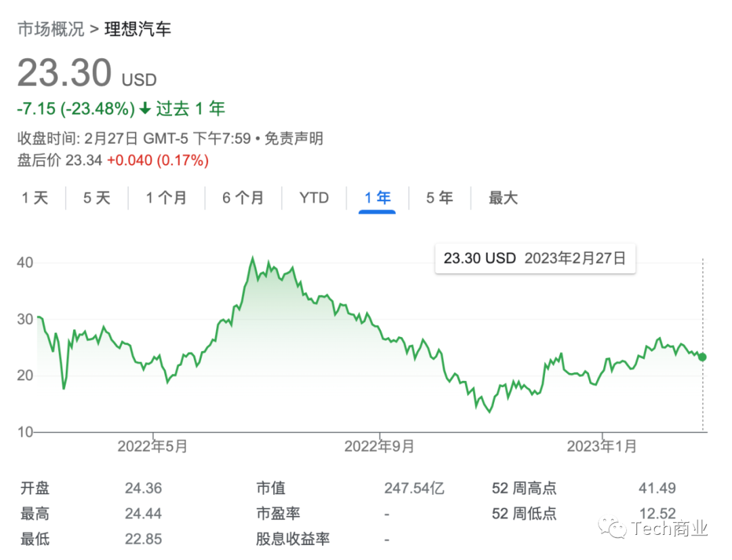Viewport: 732px width, 560px height.
Task: Click the green end-of-chart data point
Action: [702, 357]
